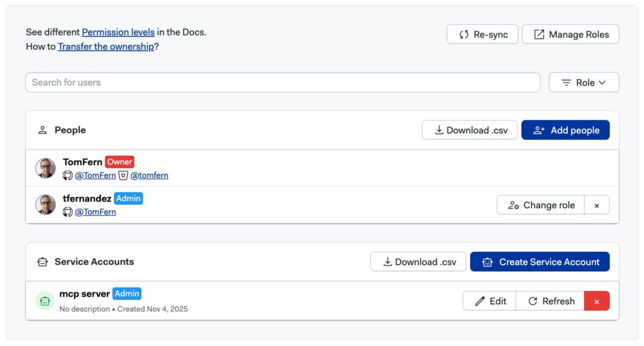
Task: Delete mcp server with red x button
Action: pos(597,301)
